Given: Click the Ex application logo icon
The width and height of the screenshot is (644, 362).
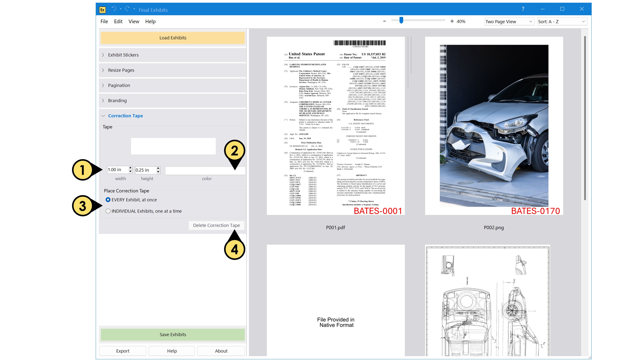Looking at the screenshot, I should tap(102, 10).
